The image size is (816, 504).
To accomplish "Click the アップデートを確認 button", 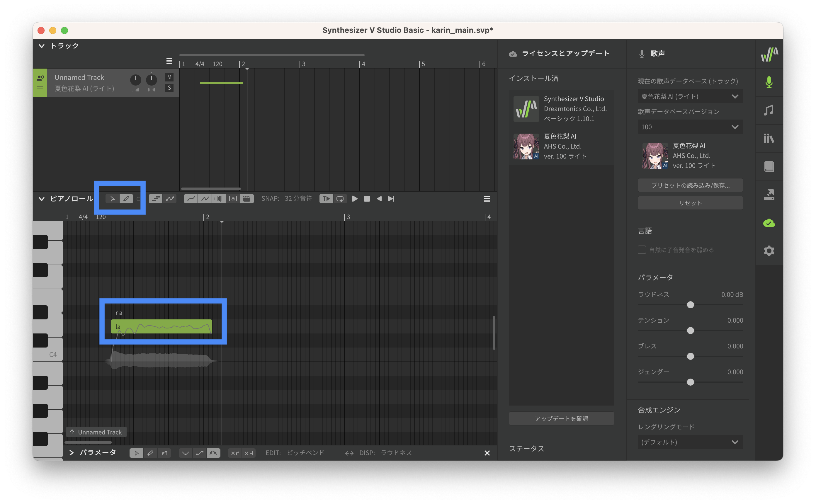I will (x=561, y=419).
